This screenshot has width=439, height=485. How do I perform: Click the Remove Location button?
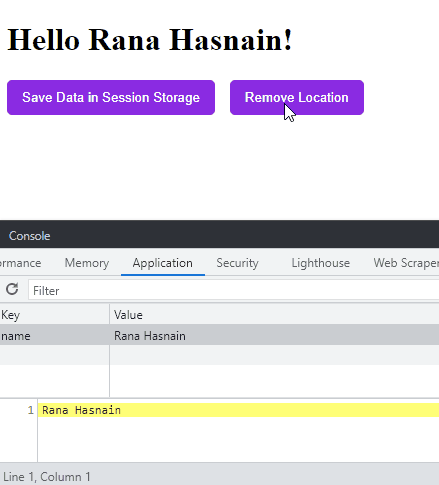297,98
